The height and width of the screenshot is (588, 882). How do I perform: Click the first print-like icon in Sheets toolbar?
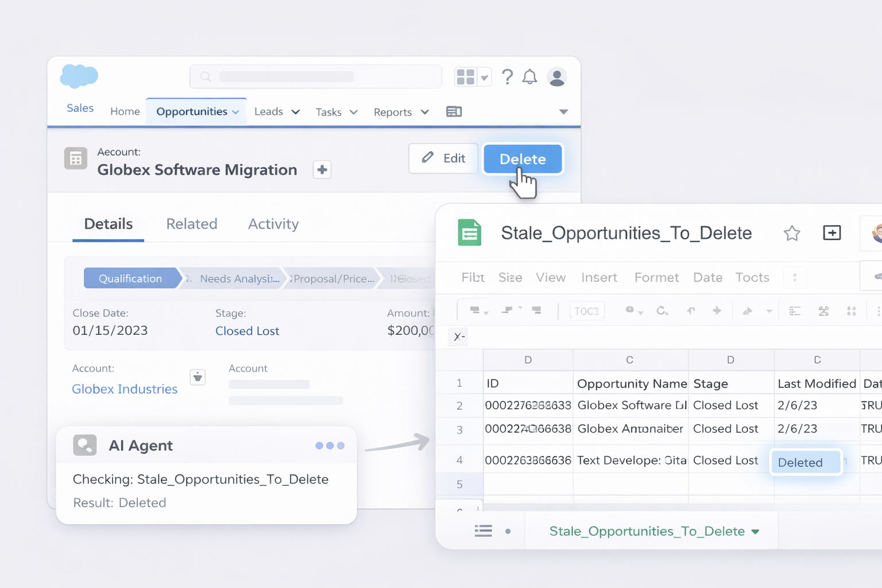tap(475, 311)
